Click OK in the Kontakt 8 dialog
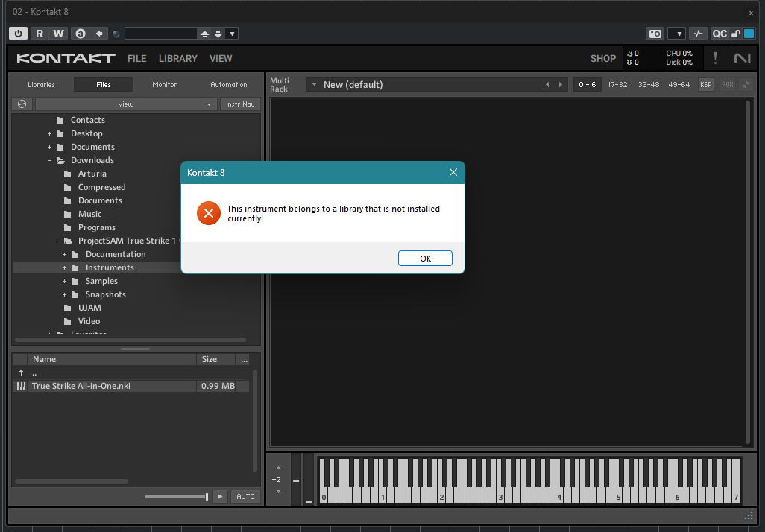The image size is (765, 532). point(425,259)
